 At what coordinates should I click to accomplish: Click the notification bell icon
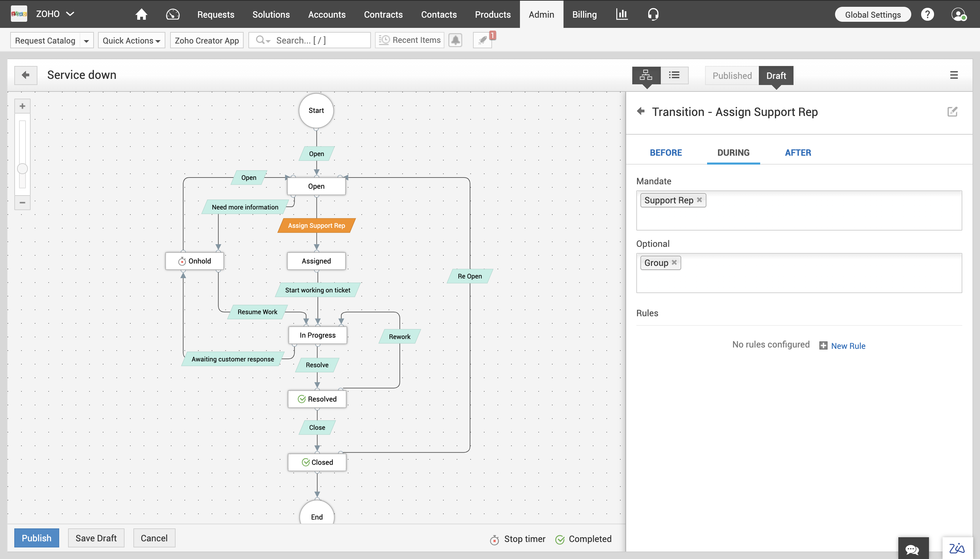455,40
